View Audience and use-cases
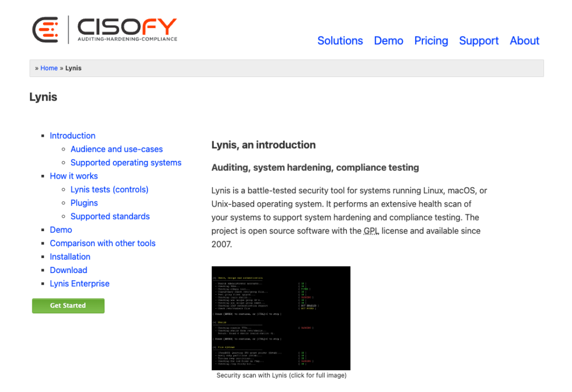The height and width of the screenshot is (392, 572). 116,149
